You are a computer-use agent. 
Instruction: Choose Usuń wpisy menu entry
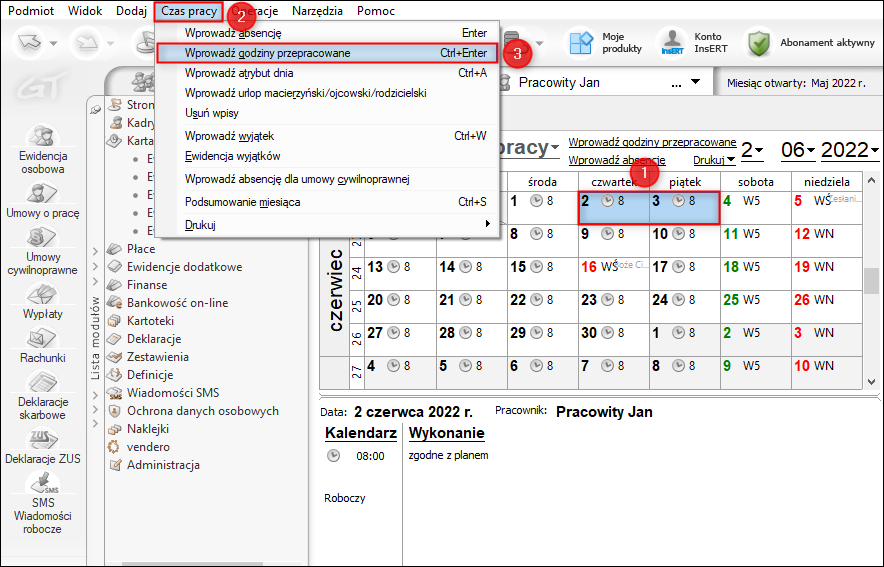[x=328, y=113]
